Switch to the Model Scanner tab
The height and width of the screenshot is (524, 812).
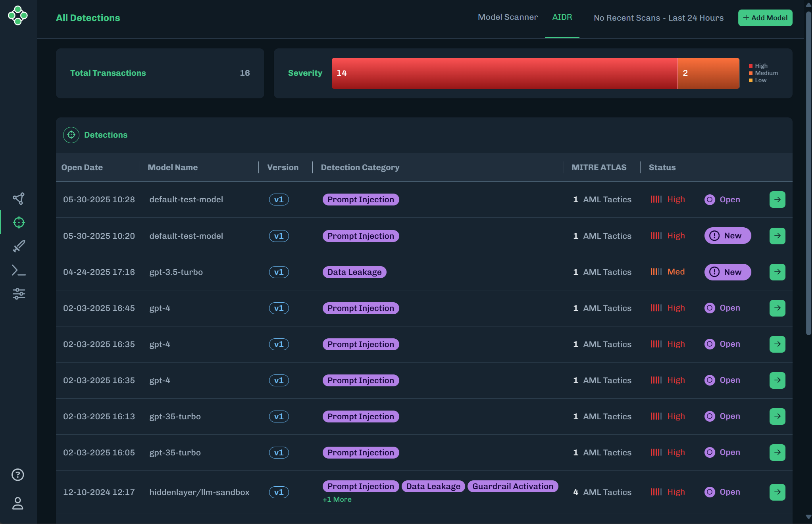pyautogui.click(x=508, y=17)
